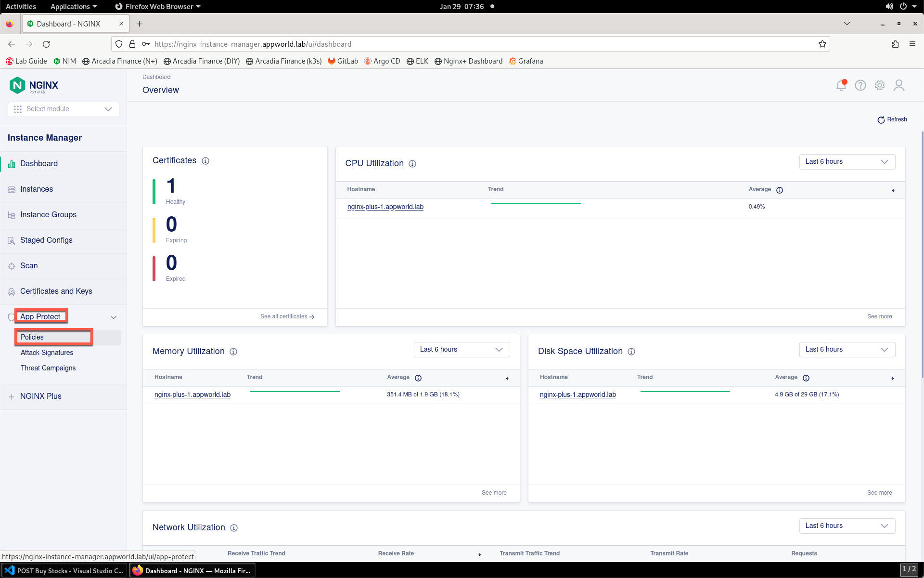The width and height of the screenshot is (924, 578).
Task: Open Instance Groups in sidebar
Action: click(63, 215)
